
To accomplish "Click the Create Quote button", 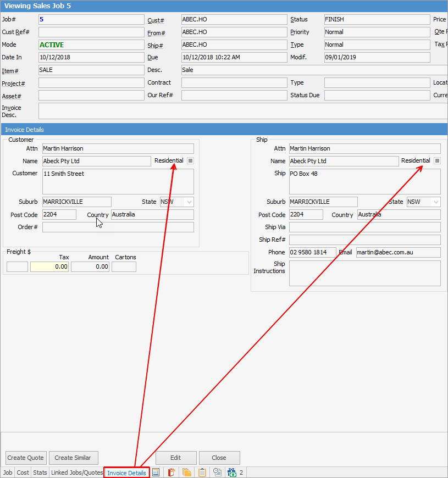I will [26, 458].
